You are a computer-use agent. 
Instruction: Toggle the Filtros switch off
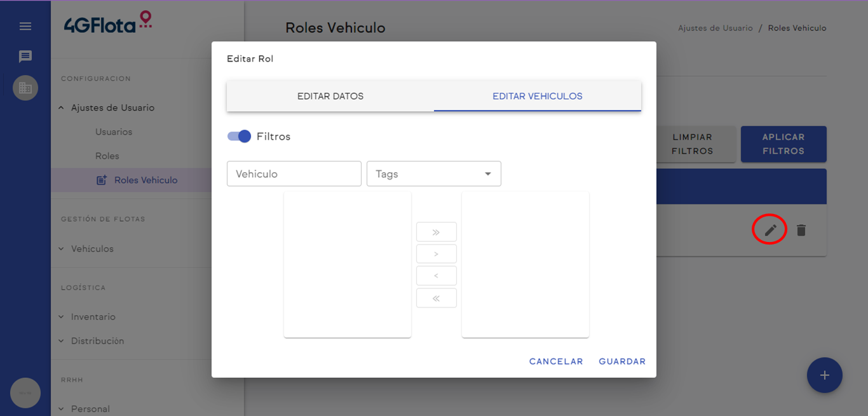[x=240, y=137]
